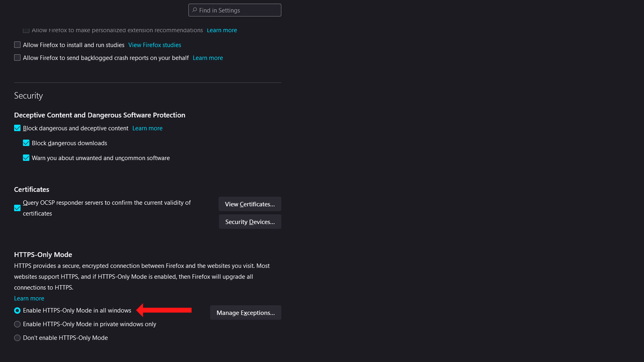Toggle personalized extension recommendations checkbox

(26, 30)
